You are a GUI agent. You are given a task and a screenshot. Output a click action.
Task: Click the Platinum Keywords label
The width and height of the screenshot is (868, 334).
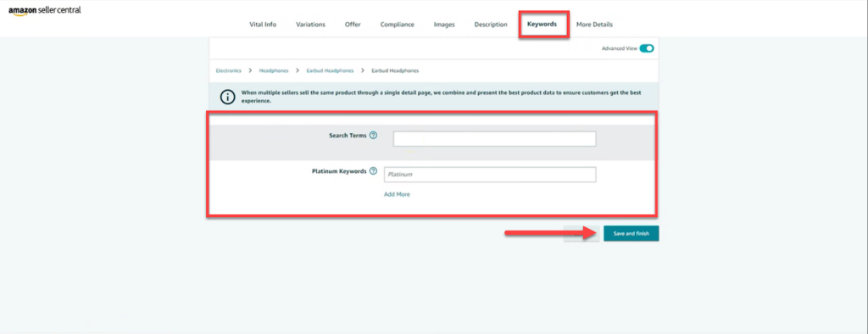[x=339, y=171]
